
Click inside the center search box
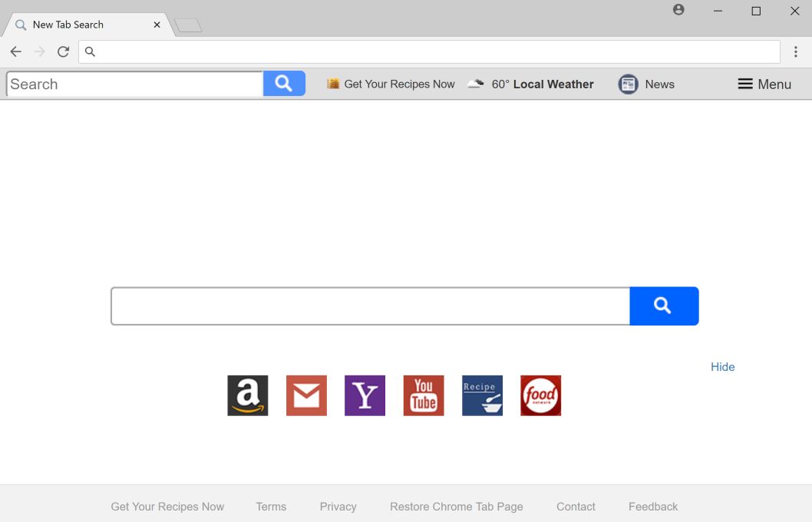coord(368,306)
